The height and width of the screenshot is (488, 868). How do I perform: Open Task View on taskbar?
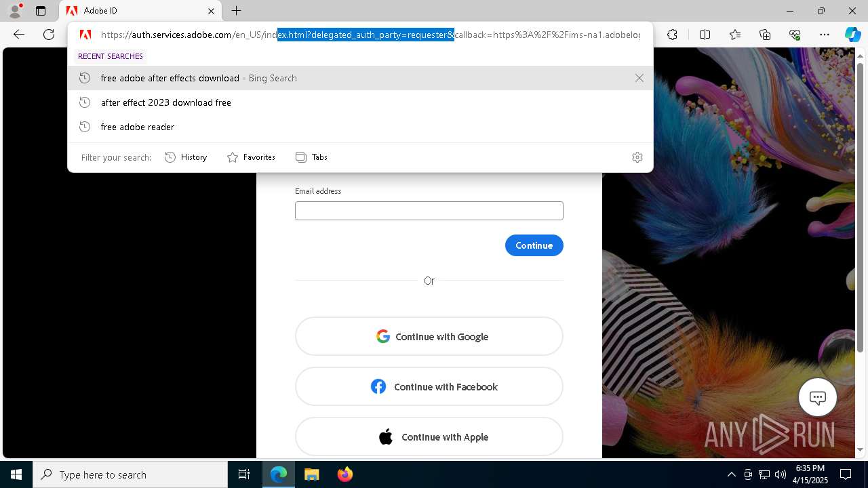(244, 474)
